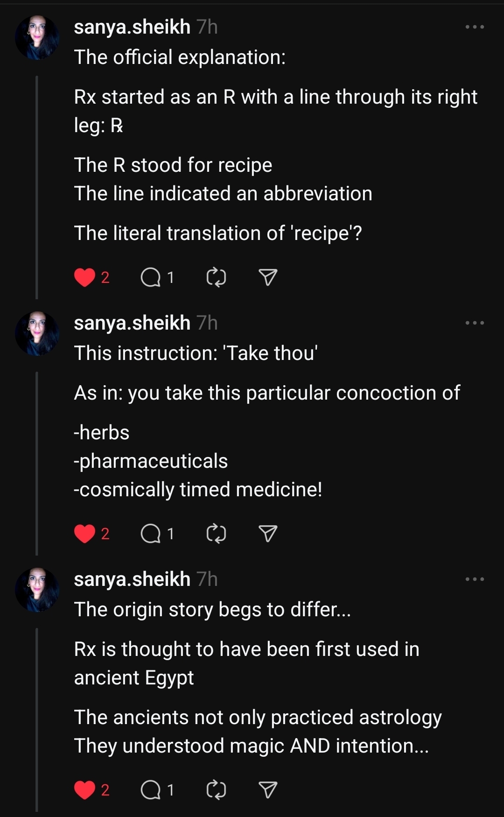The height and width of the screenshot is (817, 504).
Task: Share the 'origin story' post
Action: [268, 790]
